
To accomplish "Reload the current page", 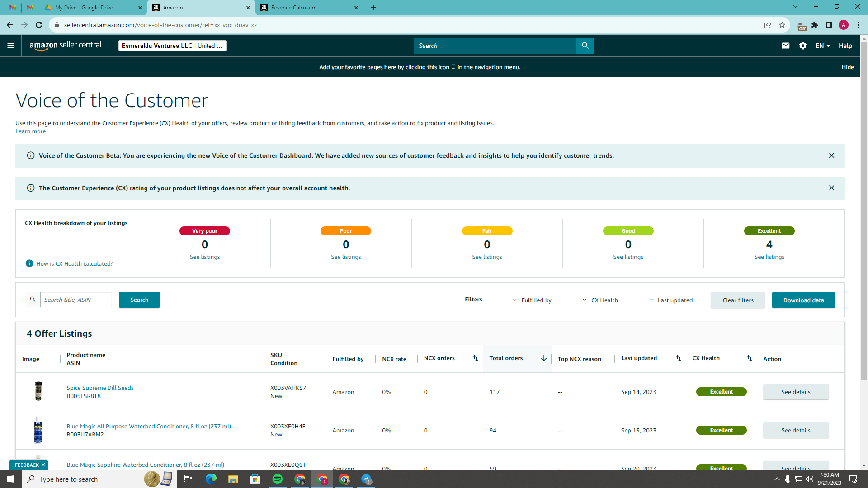I will tap(39, 25).
